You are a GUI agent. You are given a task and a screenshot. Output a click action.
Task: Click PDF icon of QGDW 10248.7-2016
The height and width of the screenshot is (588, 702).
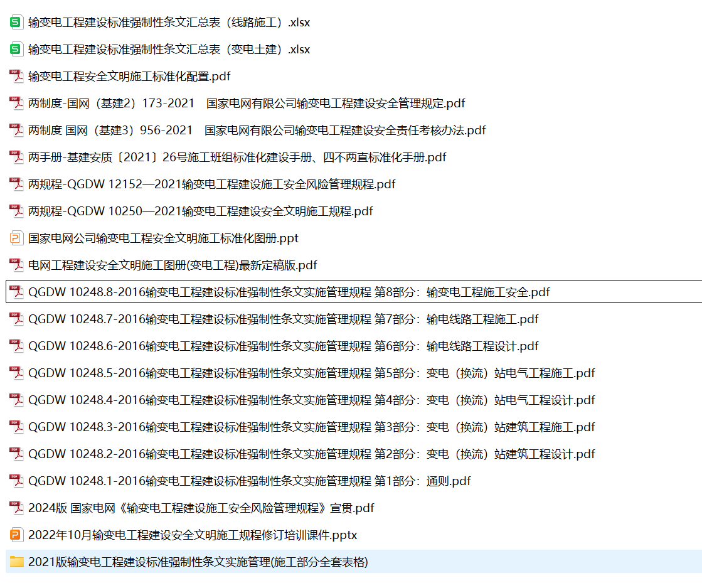pyautogui.click(x=16, y=319)
